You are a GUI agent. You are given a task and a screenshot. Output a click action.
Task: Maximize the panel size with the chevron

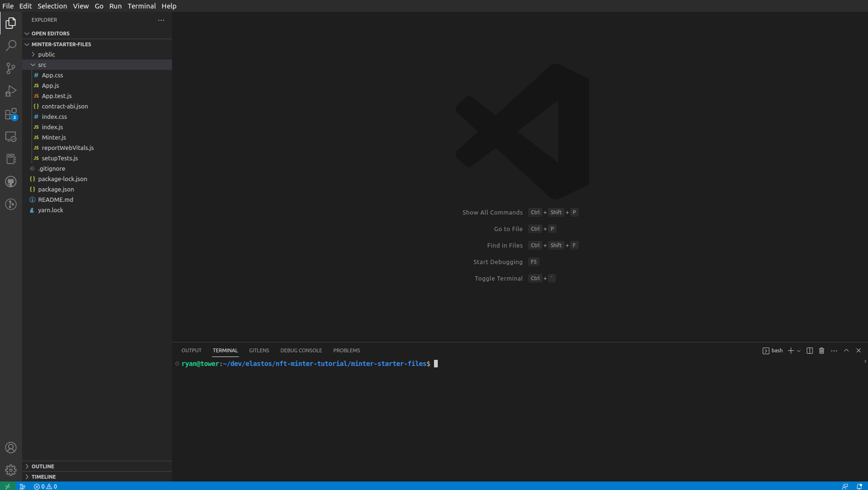click(x=846, y=350)
